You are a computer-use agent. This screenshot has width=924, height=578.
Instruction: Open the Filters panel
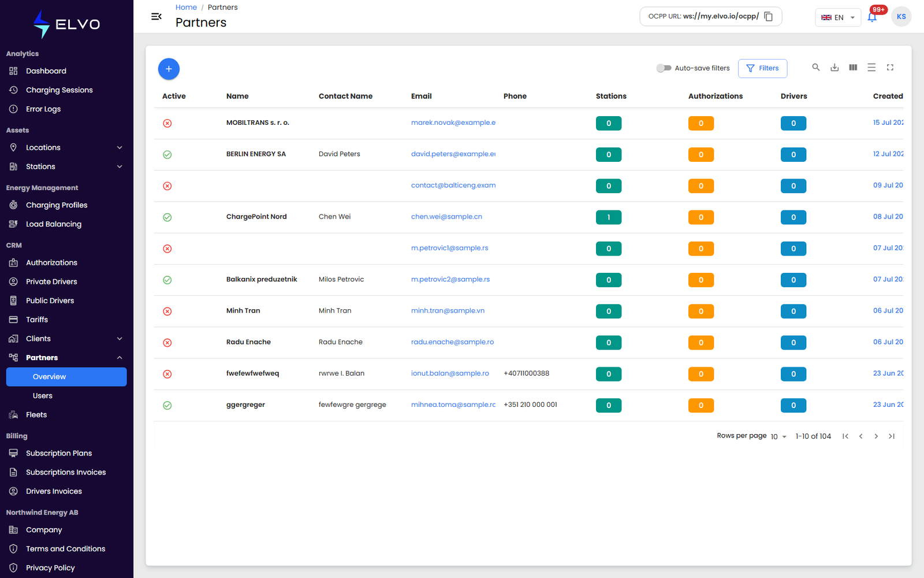(x=762, y=68)
